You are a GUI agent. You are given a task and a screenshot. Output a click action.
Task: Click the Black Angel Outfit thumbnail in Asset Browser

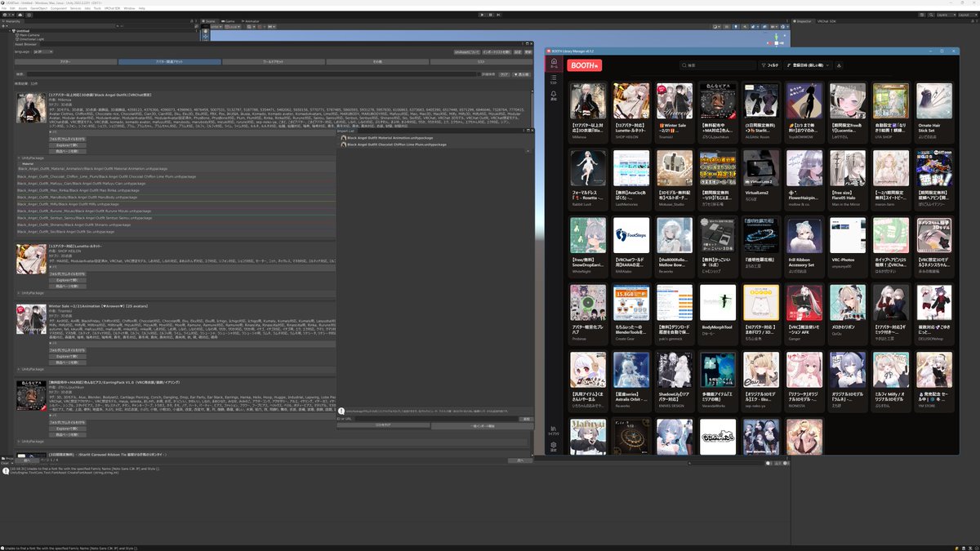point(31,109)
